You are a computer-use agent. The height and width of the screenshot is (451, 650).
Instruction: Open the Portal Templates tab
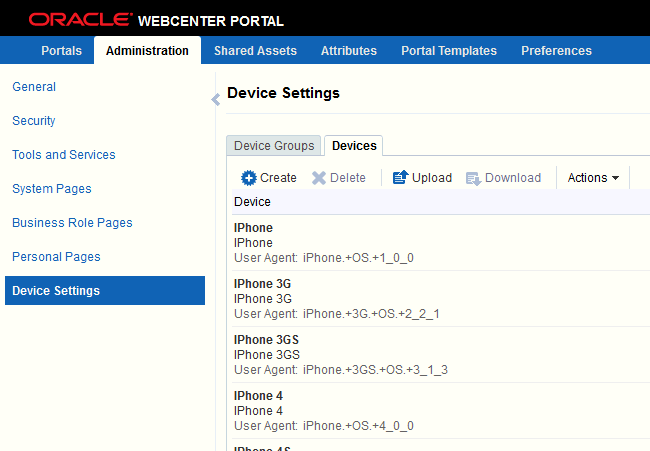click(x=449, y=51)
